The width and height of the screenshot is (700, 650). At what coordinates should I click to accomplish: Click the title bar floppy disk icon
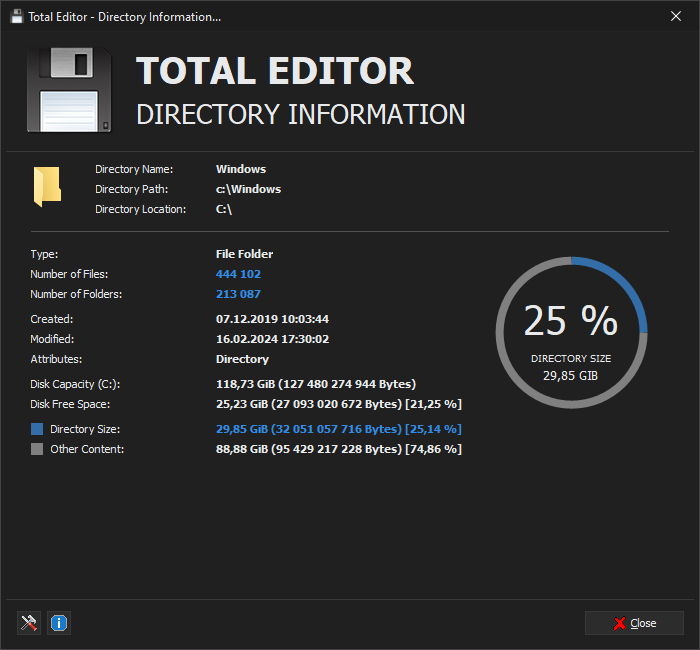click(17, 17)
